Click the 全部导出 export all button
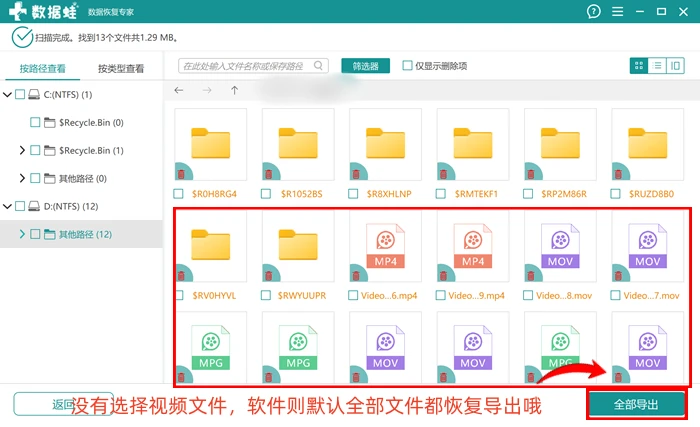 click(x=636, y=405)
